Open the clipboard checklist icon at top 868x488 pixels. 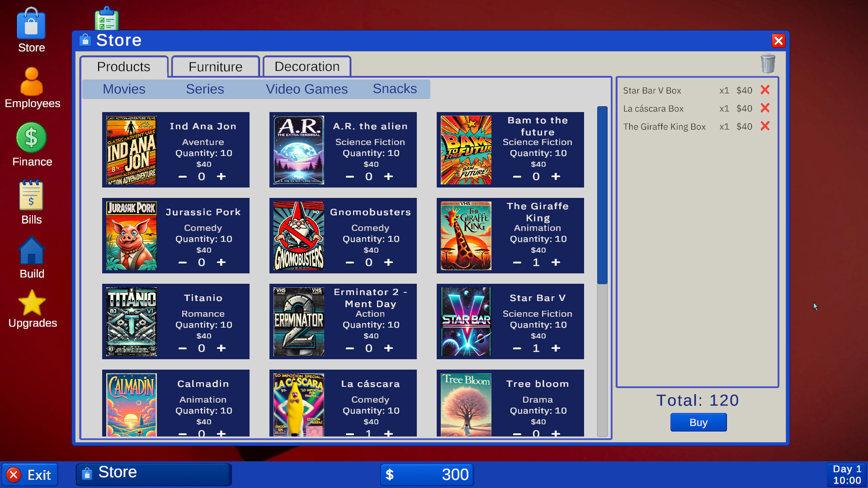[x=106, y=18]
